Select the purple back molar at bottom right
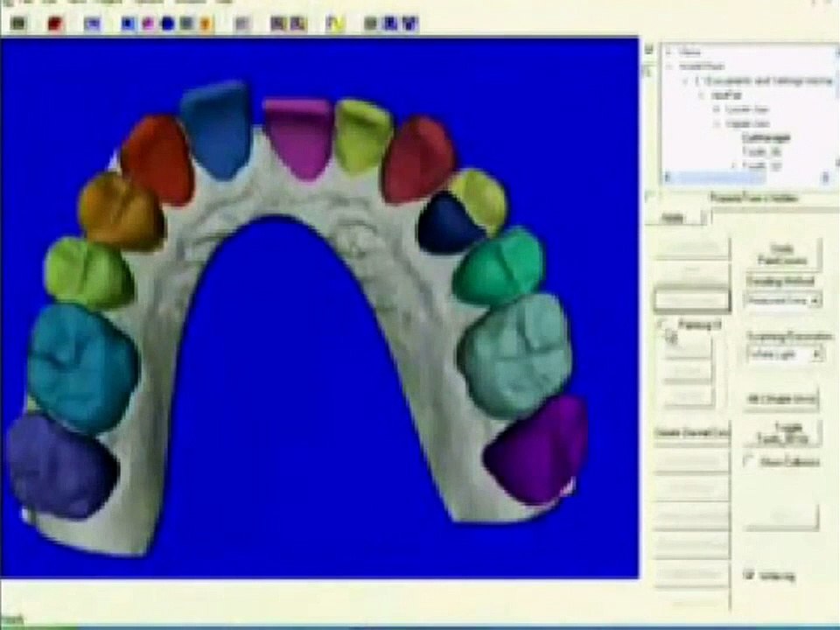The height and width of the screenshot is (630, 840). [538, 450]
